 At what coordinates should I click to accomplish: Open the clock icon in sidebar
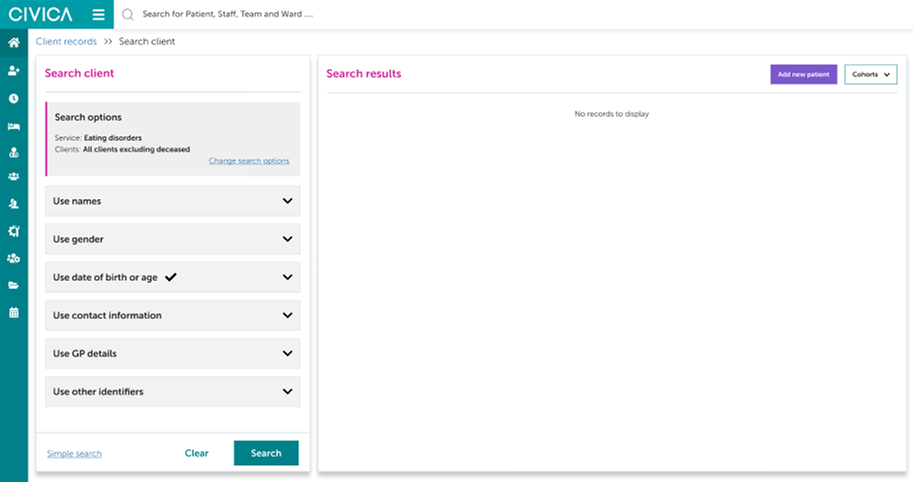[x=13, y=98]
